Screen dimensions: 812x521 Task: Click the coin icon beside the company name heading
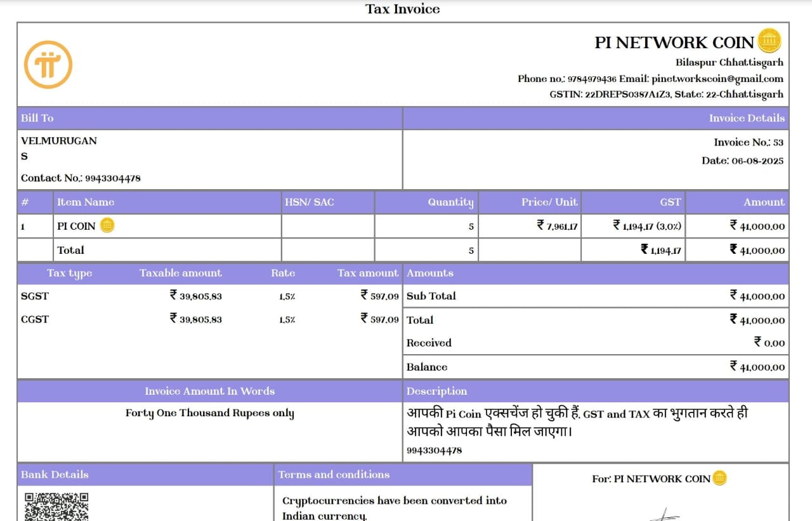coord(769,41)
